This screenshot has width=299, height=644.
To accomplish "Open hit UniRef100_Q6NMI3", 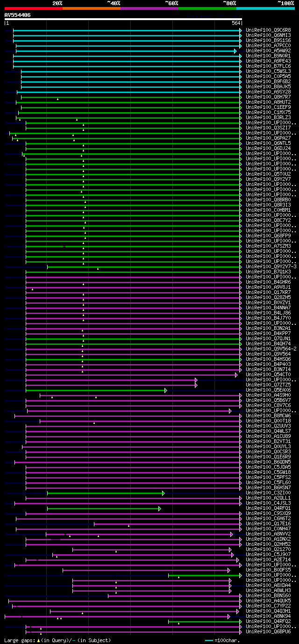I will pos(268,35).
